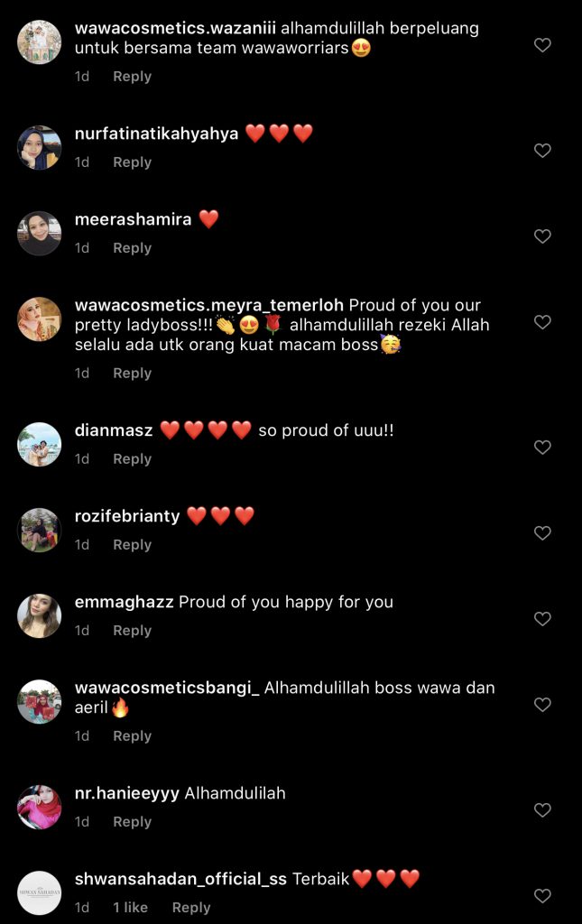Open nurfatinatikahyahya's profile via username
The width and height of the screenshot is (582, 924).
click(x=156, y=134)
